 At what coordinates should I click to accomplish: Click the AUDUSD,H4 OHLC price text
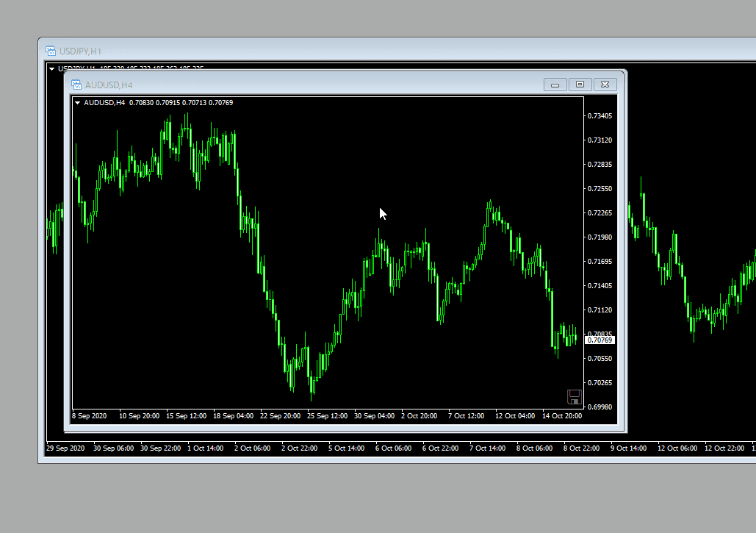181,102
